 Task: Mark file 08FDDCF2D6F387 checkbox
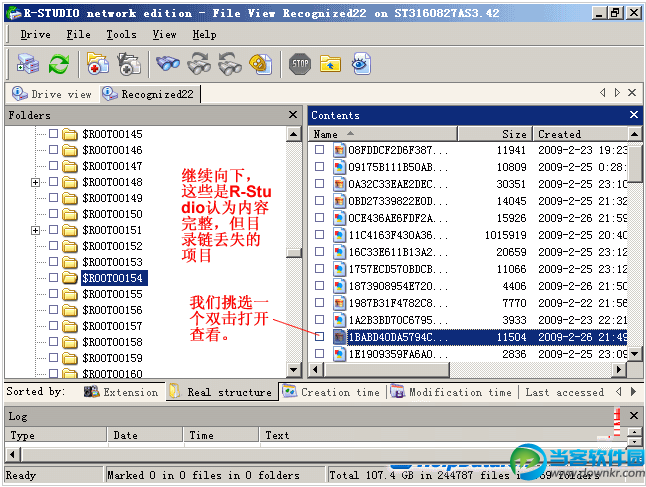(x=319, y=150)
